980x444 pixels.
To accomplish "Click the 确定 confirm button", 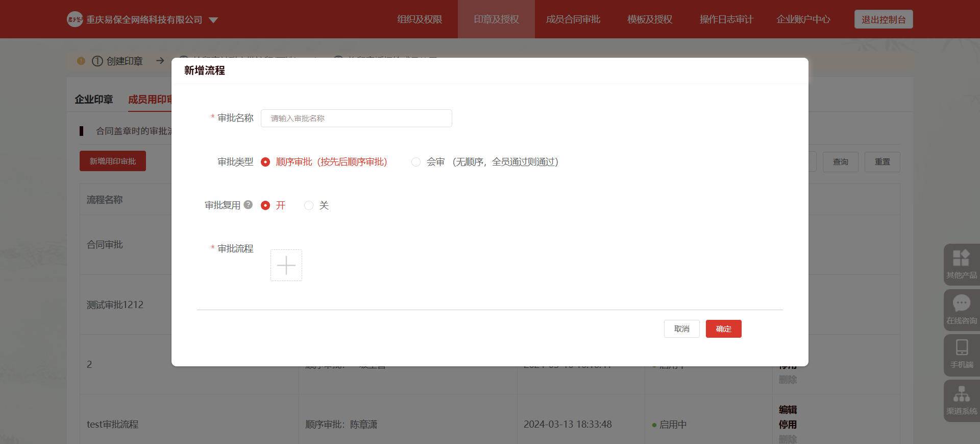I will pyautogui.click(x=723, y=329).
